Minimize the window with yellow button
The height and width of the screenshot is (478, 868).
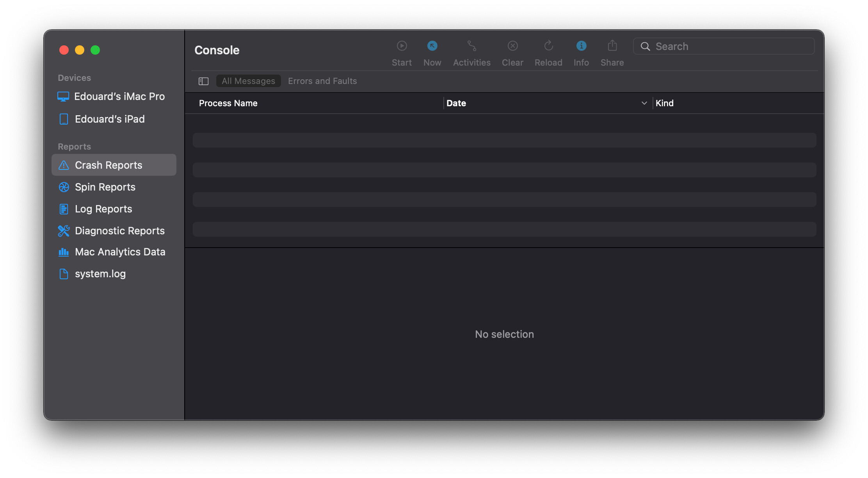pos(80,50)
